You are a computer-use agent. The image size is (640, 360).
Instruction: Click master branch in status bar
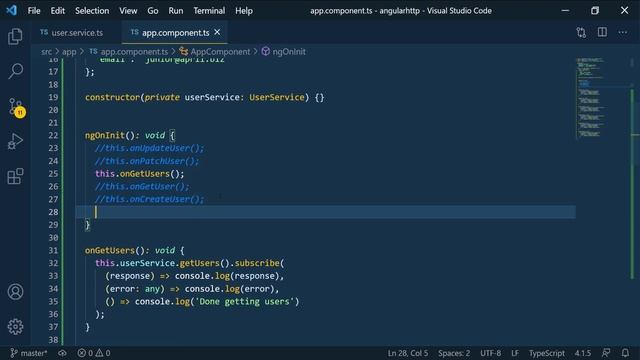(29, 353)
